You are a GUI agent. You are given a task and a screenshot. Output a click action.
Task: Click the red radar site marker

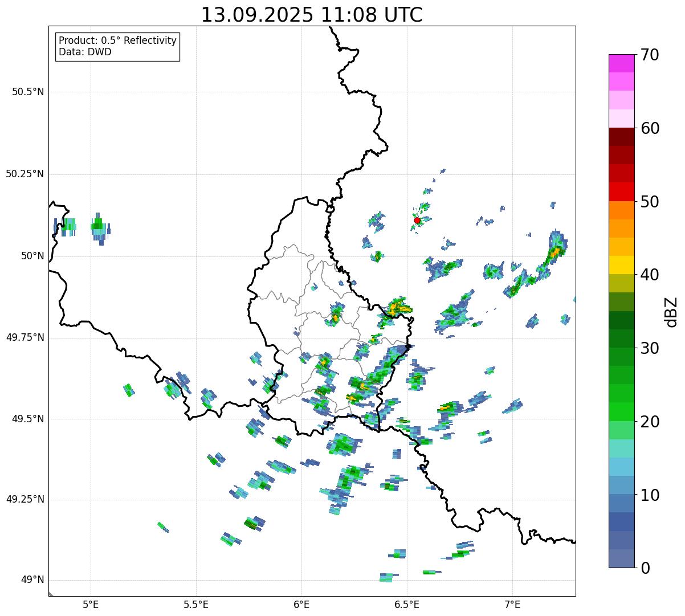417,220
